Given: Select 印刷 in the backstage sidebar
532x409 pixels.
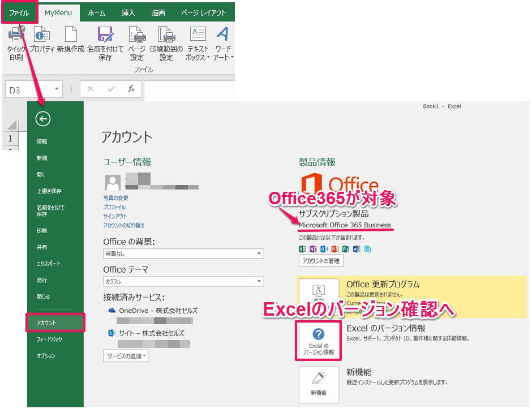Looking at the screenshot, I should point(42,231).
